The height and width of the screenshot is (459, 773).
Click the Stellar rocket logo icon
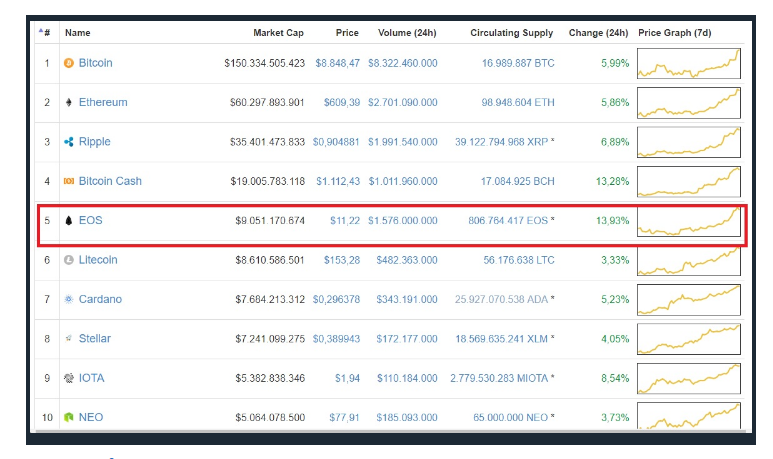coord(69,339)
